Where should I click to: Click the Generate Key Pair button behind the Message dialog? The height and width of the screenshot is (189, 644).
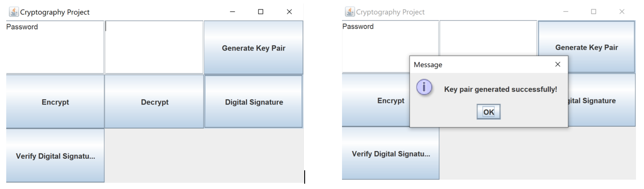pyautogui.click(x=587, y=47)
